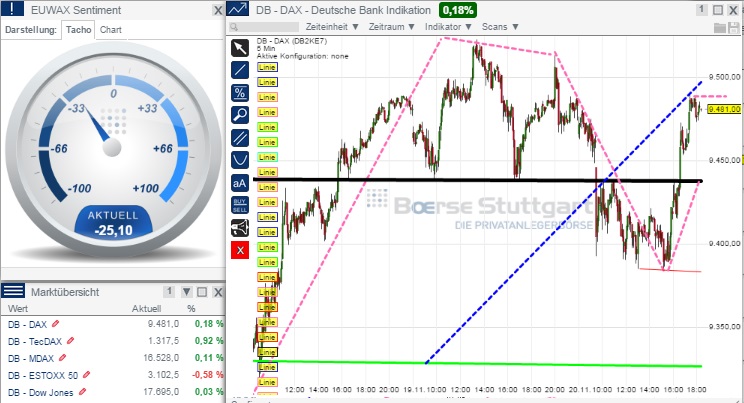The height and width of the screenshot is (403, 744).
Task: Click pencil icon next to DB - MDAX
Action: coord(62,357)
